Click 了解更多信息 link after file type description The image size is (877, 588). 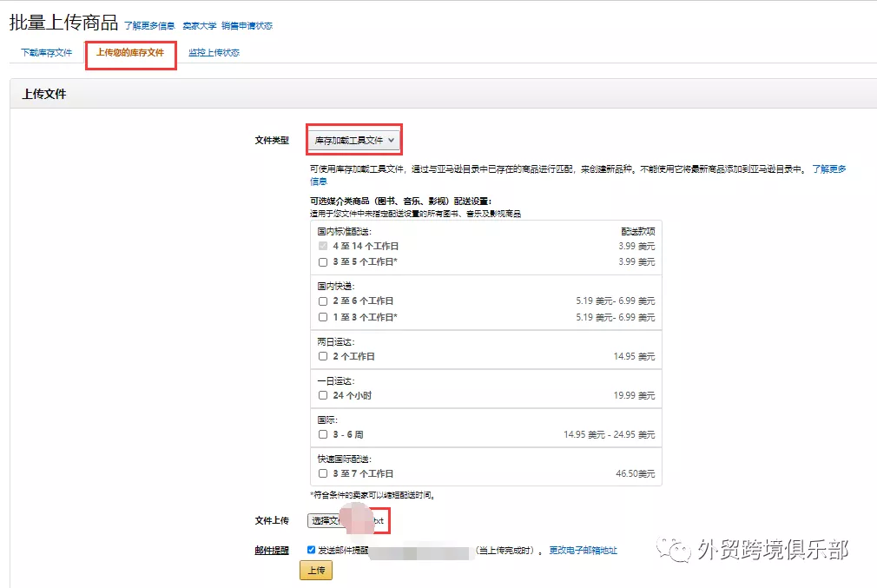pos(829,169)
